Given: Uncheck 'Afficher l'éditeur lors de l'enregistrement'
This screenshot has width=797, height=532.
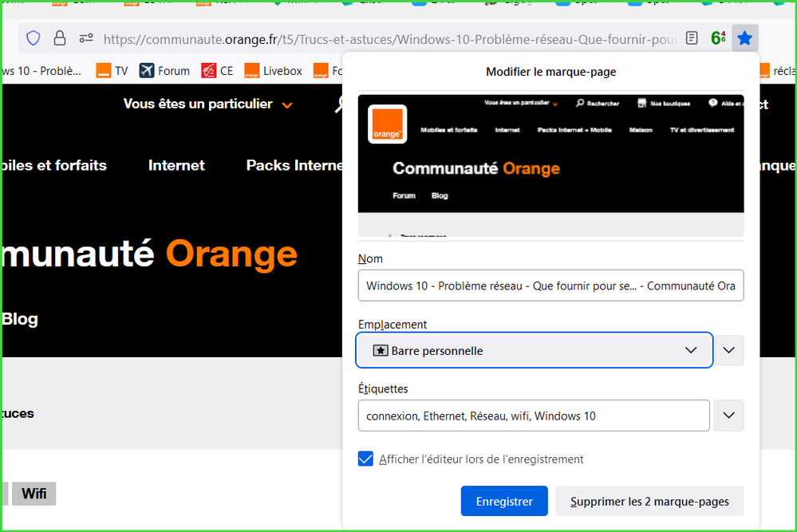Looking at the screenshot, I should pyautogui.click(x=366, y=459).
